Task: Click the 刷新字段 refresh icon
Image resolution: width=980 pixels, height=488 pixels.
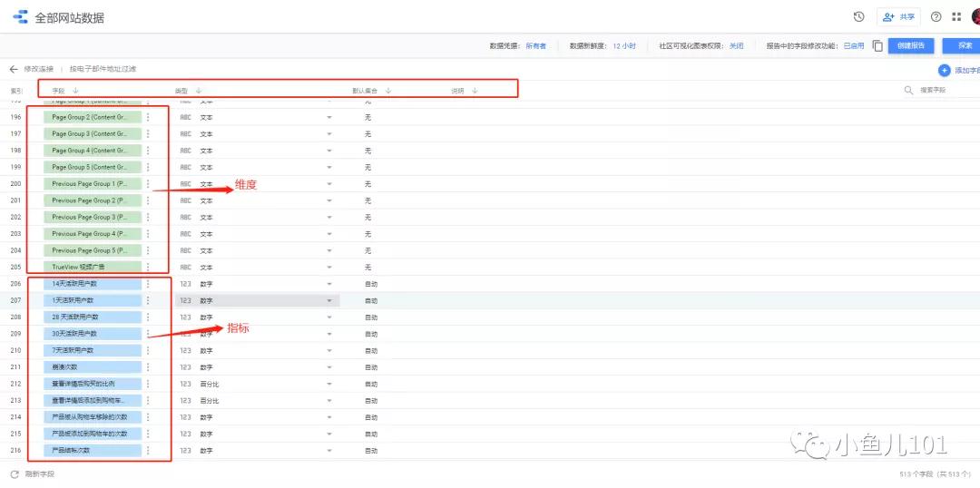Action: 15,474
